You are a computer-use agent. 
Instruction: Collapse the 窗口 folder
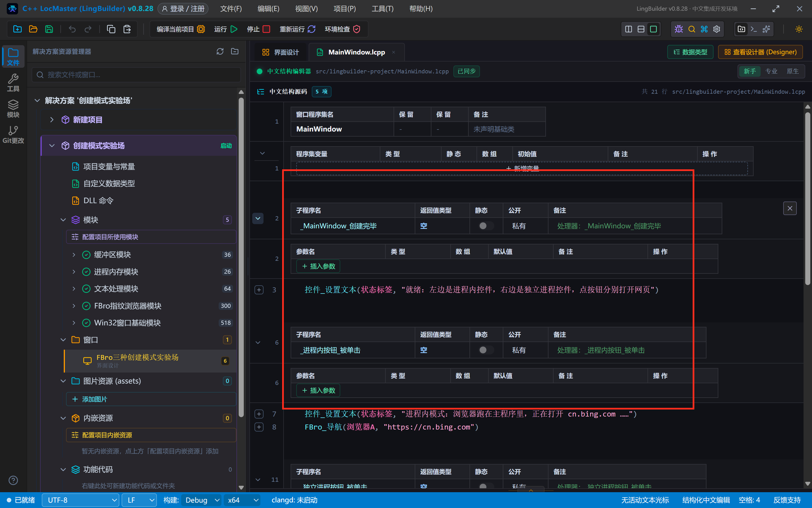point(63,340)
